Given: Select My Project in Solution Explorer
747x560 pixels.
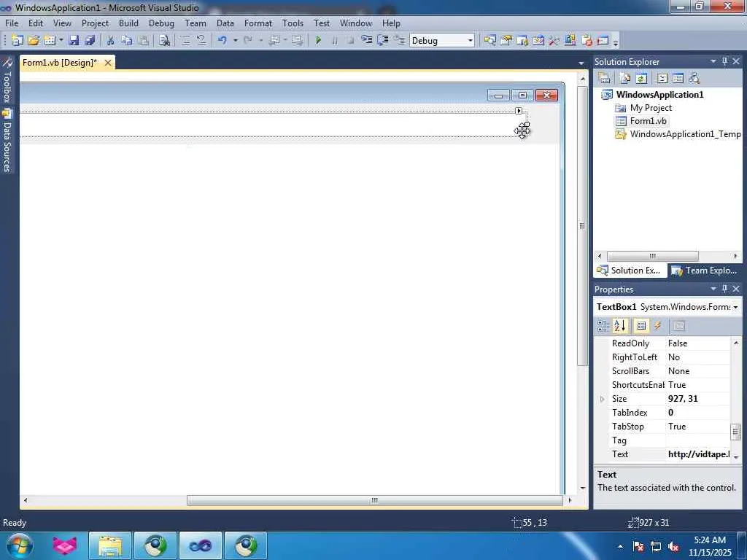Looking at the screenshot, I should pyautogui.click(x=651, y=108).
